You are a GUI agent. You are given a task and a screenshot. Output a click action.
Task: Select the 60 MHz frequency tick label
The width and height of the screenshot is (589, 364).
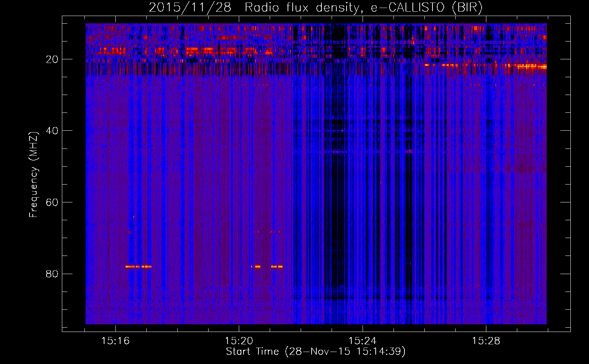click(52, 202)
